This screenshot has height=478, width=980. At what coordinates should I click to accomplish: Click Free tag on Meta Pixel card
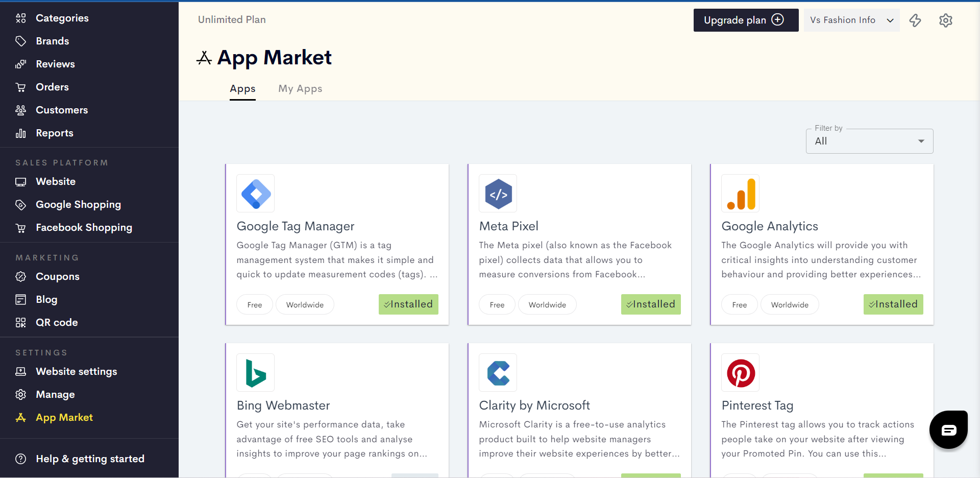[497, 305]
